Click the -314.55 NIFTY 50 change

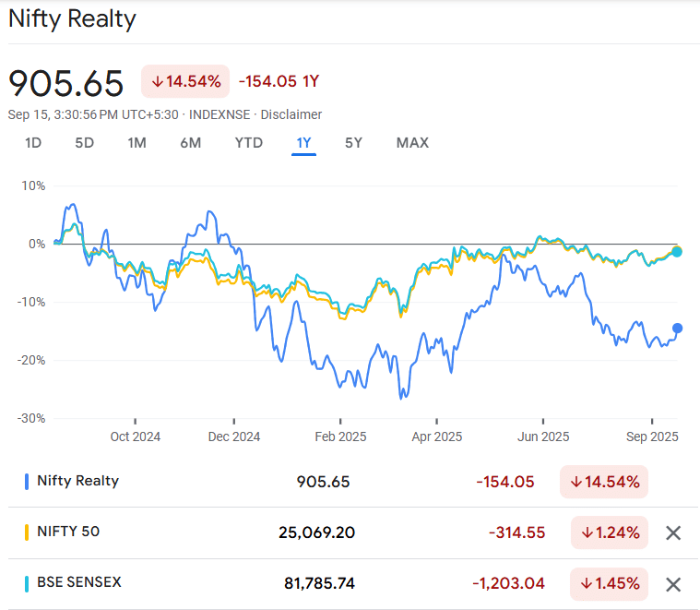(517, 532)
